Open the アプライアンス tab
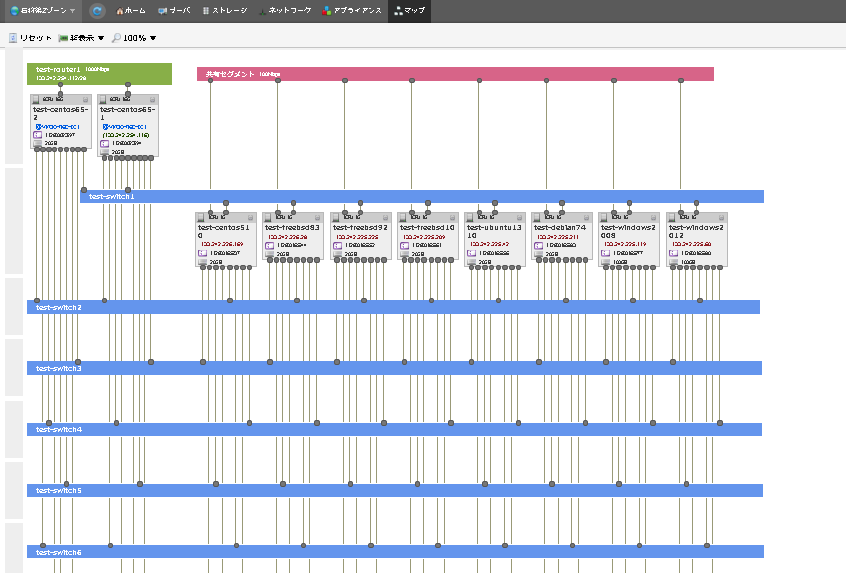 [351, 11]
